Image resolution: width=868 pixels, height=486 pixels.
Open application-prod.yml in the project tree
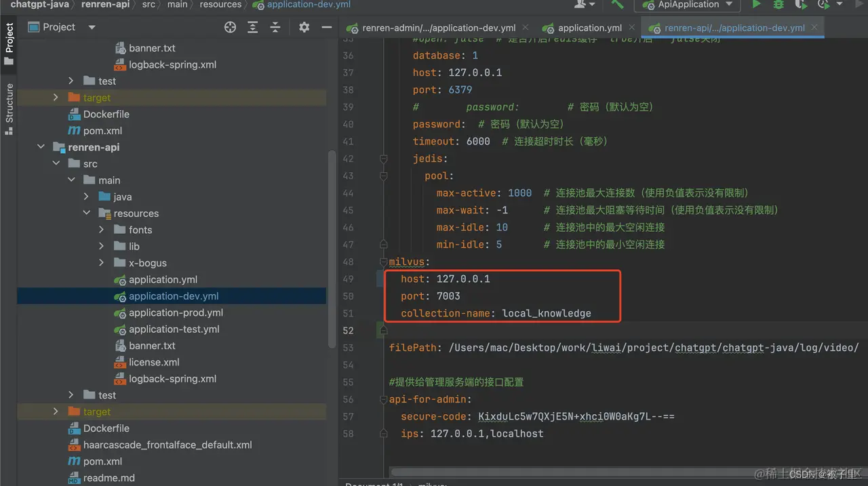pos(176,312)
